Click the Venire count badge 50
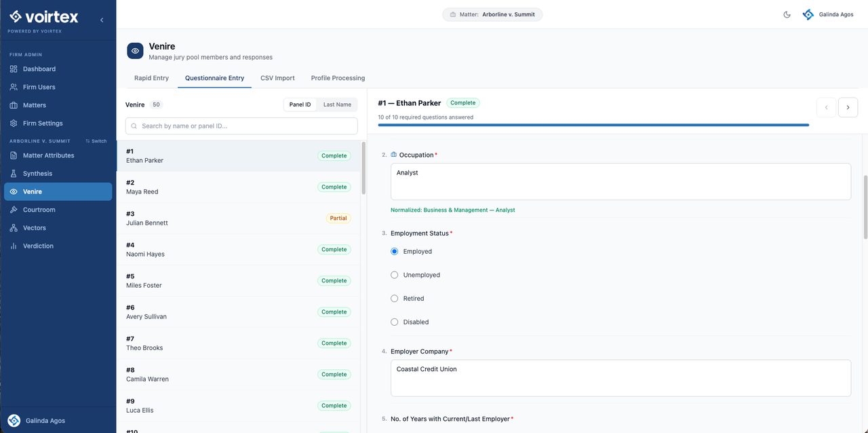The height and width of the screenshot is (433, 868). [x=156, y=105]
